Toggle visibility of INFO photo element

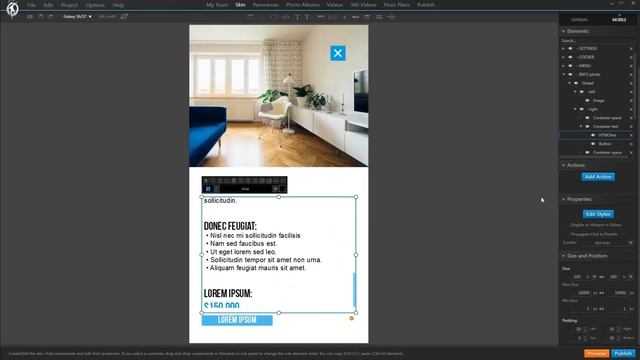[x=570, y=74]
